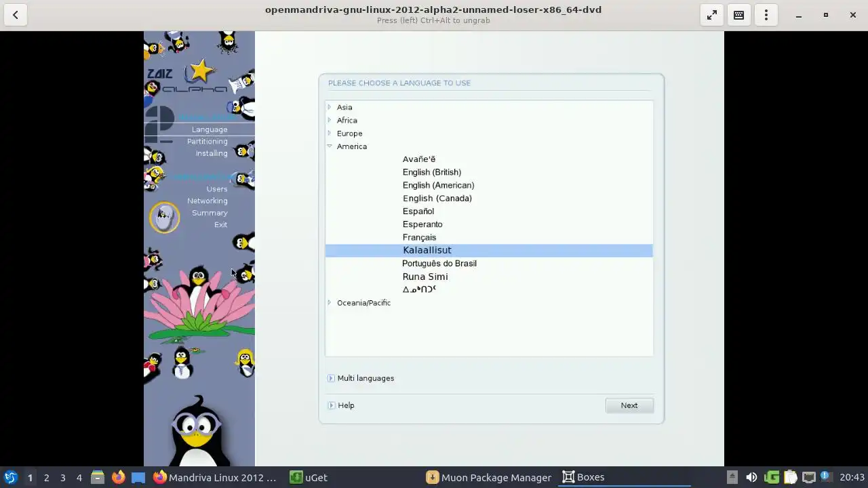
Task: Go back using the Boxes header arrow
Action: 15,15
